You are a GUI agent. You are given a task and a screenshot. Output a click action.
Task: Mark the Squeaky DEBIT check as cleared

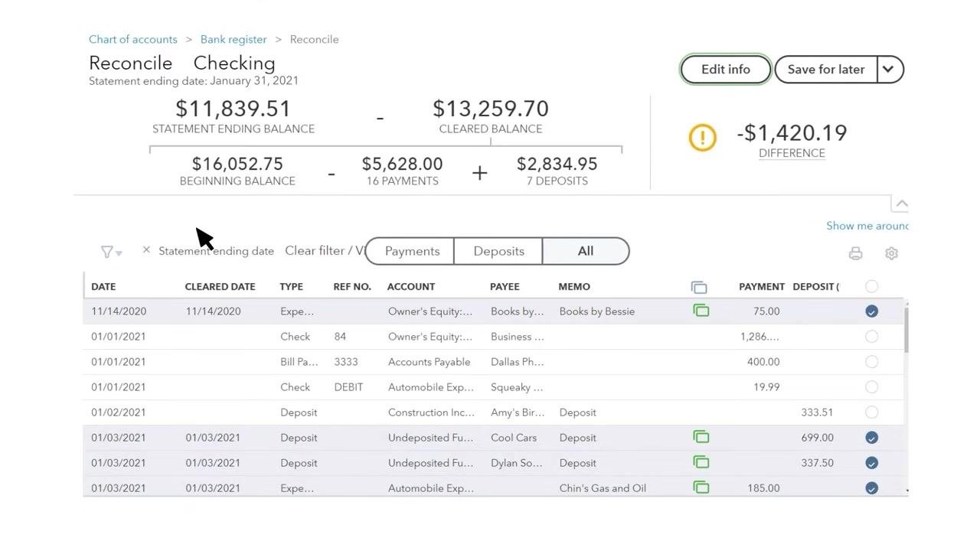tap(871, 387)
